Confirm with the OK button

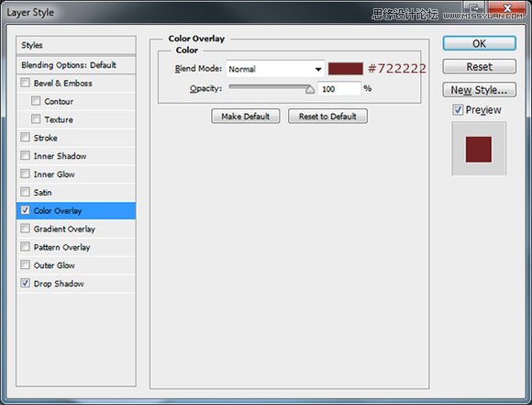click(x=479, y=43)
